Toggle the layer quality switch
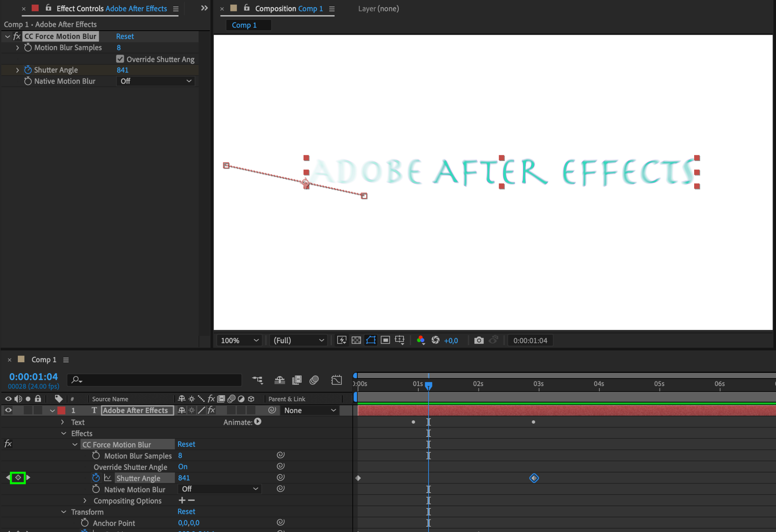 tap(202, 410)
